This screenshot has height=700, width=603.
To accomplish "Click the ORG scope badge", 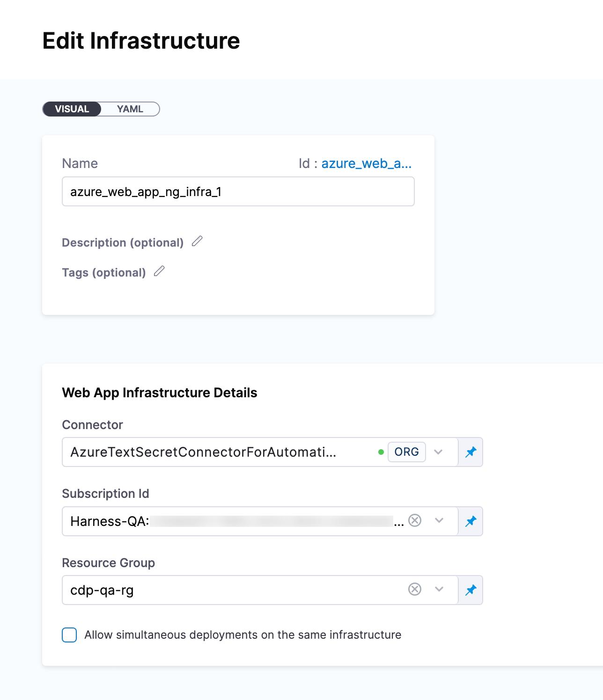I will pyautogui.click(x=406, y=452).
